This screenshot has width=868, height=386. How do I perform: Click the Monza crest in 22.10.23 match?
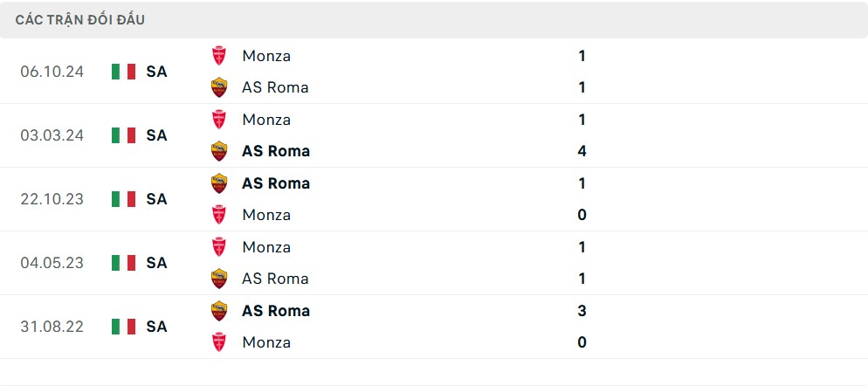click(x=219, y=215)
